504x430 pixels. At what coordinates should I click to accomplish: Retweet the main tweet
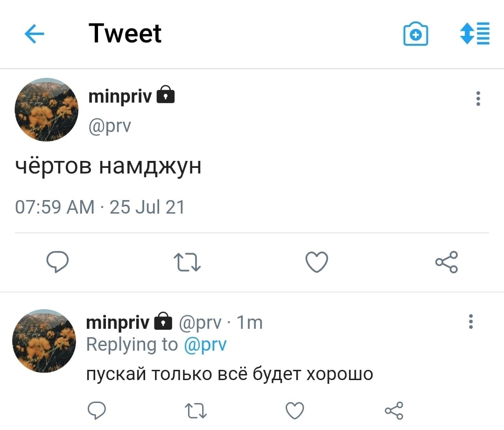[x=187, y=262]
